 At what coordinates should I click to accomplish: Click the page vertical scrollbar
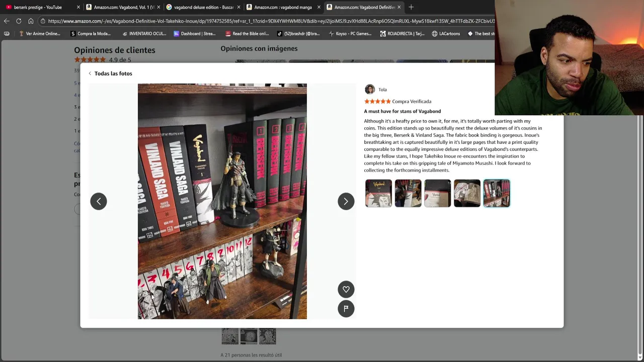click(640, 236)
